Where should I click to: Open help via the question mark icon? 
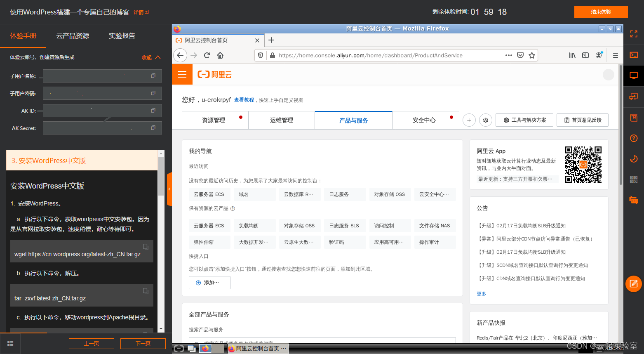pyautogui.click(x=634, y=138)
